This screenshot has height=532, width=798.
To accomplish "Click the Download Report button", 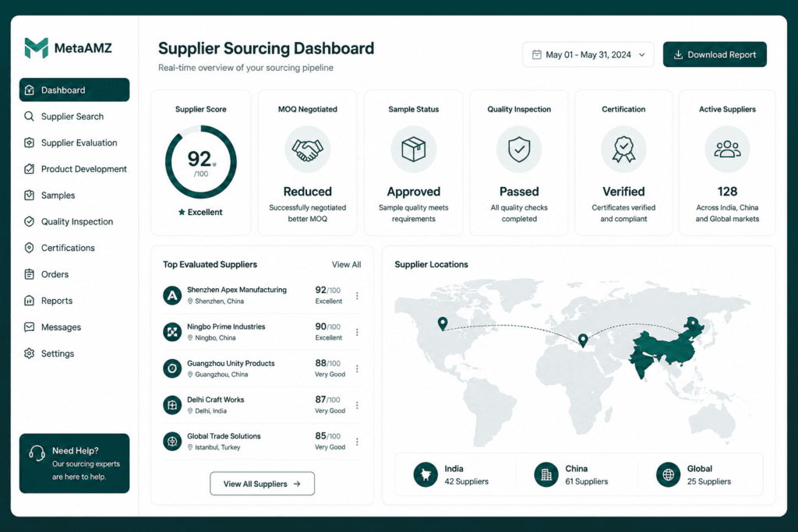I will [715, 55].
